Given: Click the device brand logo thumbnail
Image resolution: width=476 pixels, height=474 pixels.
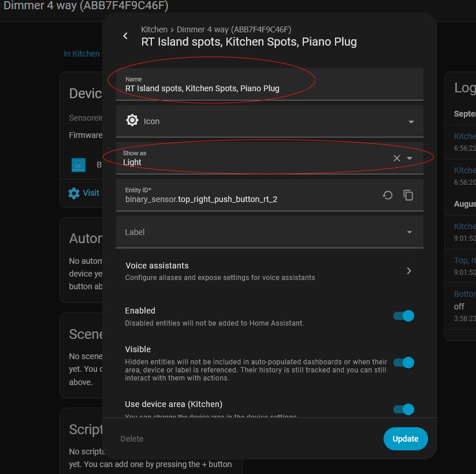Looking at the screenshot, I should click(x=79, y=165).
